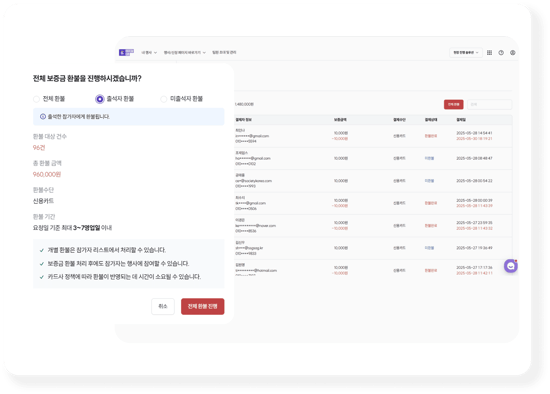550x394 pixels.
Task: Click the 신용카드 refund method value in dialog
Action: coord(43,201)
